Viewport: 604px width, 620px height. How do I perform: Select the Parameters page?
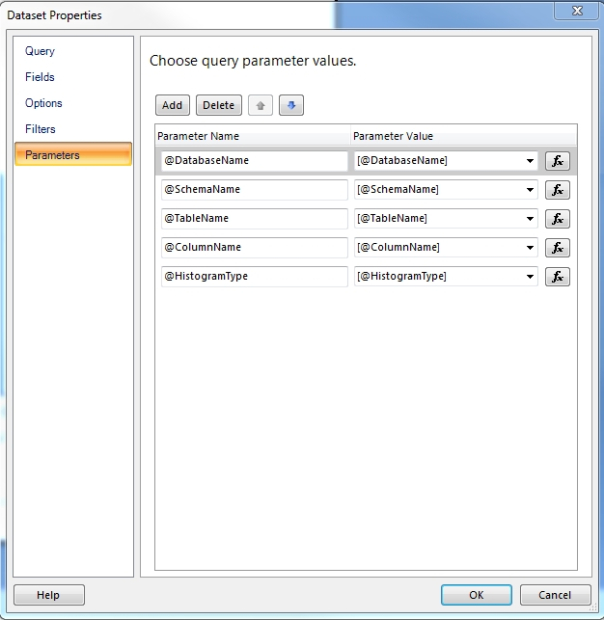pyautogui.click(x=73, y=154)
